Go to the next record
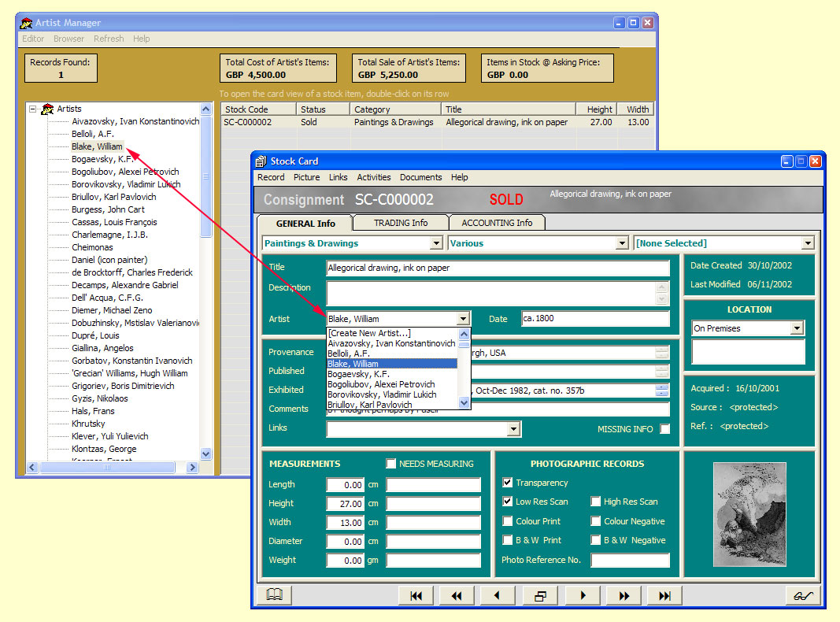Viewport: 840px width, 622px height. click(583, 596)
